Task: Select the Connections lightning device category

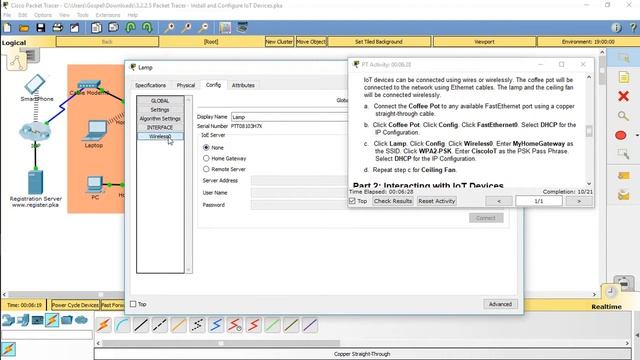Action: pos(52,320)
